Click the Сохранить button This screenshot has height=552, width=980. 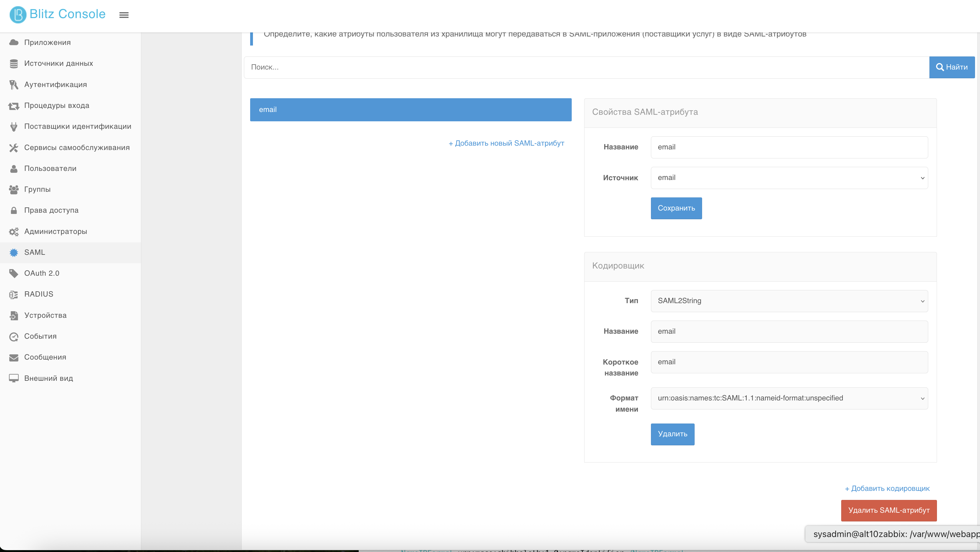[x=676, y=208]
